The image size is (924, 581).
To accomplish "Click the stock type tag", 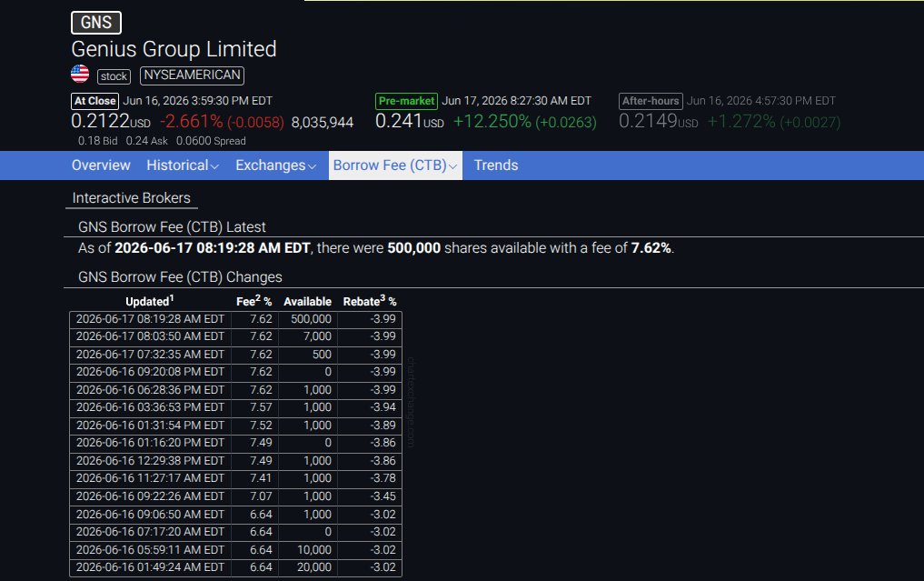I will [114, 76].
